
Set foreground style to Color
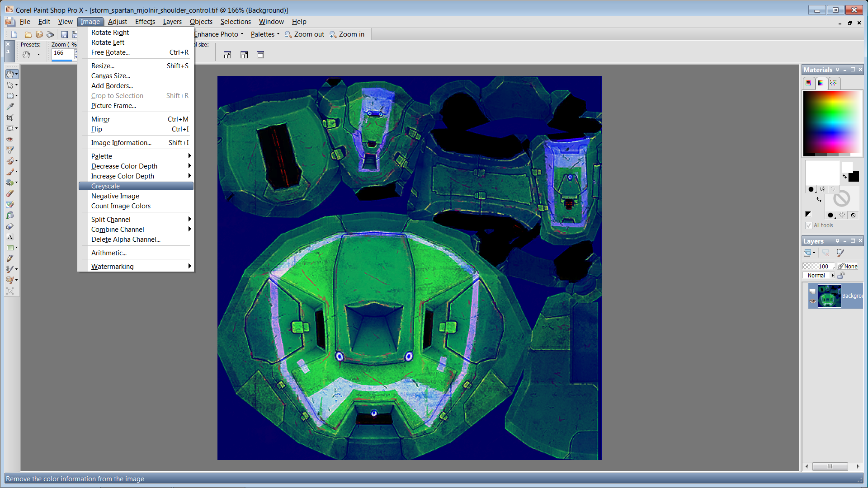(x=811, y=189)
